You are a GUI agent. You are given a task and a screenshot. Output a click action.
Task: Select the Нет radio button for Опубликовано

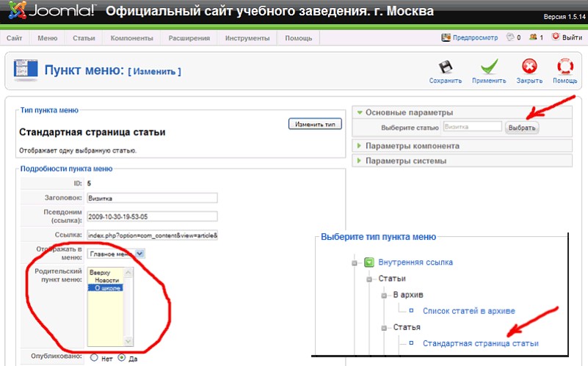pyautogui.click(x=94, y=359)
